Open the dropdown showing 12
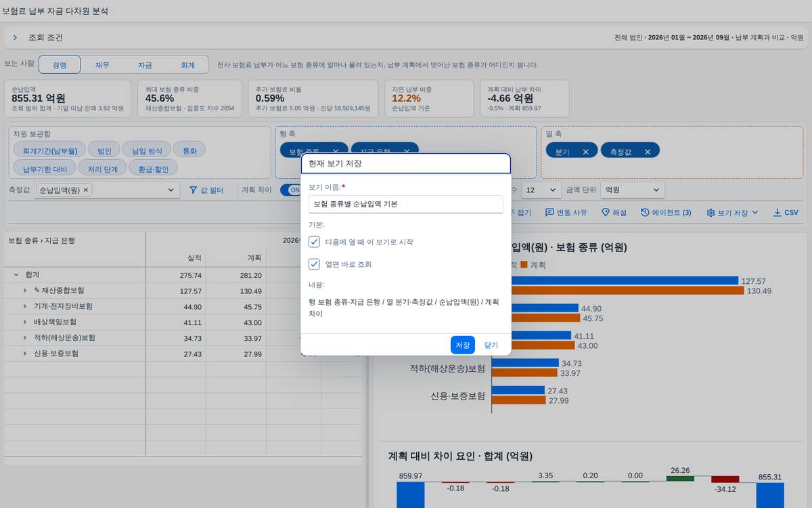 tap(541, 190)
